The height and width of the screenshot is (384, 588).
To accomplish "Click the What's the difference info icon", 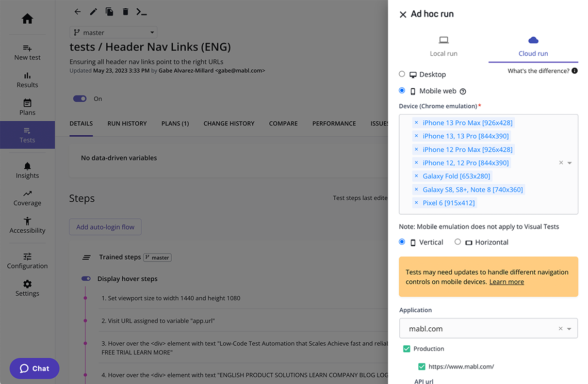I will (x=575, y=71).
